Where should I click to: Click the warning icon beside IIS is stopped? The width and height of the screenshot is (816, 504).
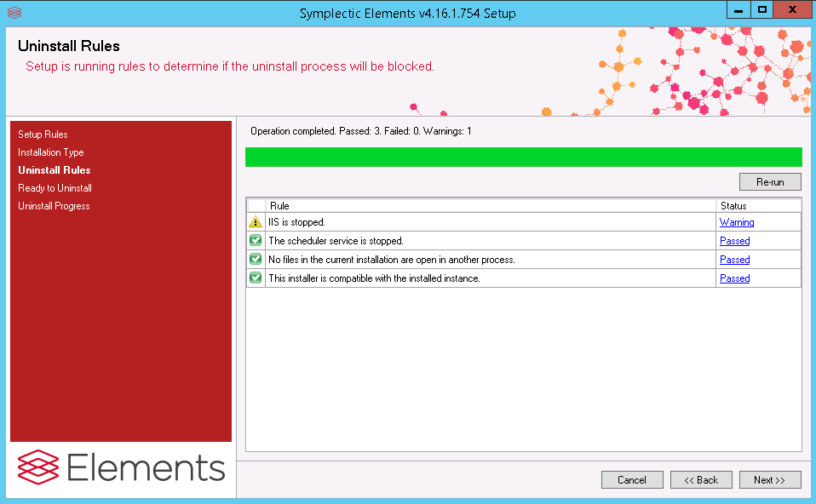pyautogui.click(x=256, y=221)
